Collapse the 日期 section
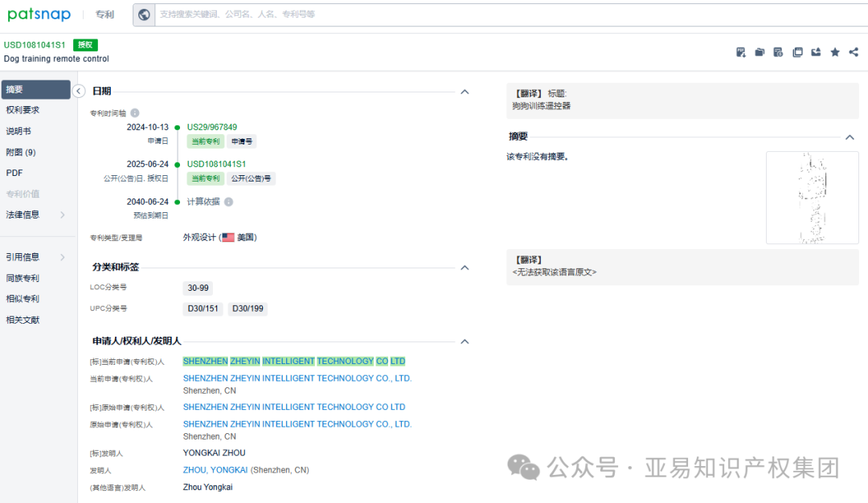The width and height of the screenshot is (868, 503). click(465, 92)
